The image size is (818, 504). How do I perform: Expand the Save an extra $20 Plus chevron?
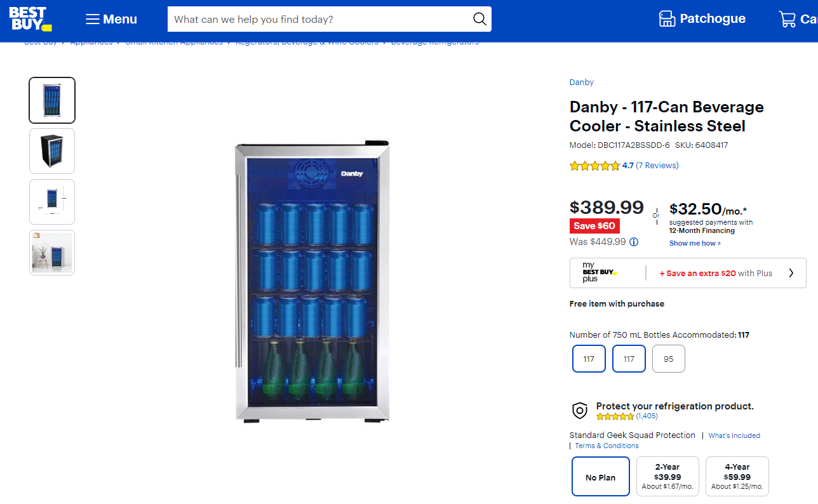791,273
